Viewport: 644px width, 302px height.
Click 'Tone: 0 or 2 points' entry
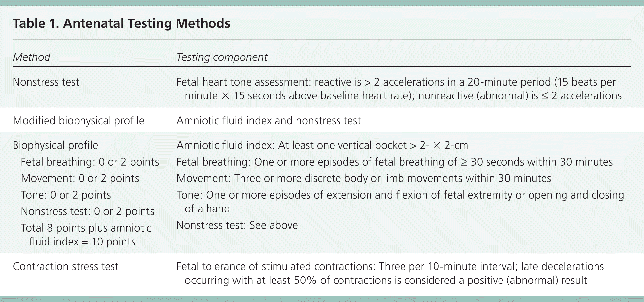coord(66,195)
